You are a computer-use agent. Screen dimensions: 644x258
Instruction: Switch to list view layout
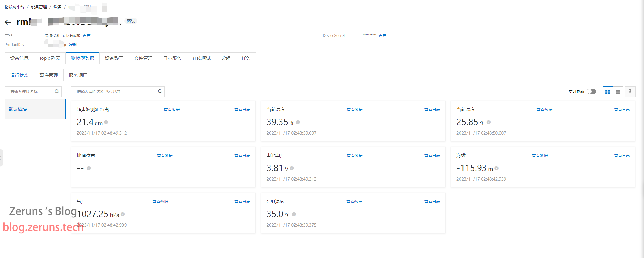coord(618,92)
